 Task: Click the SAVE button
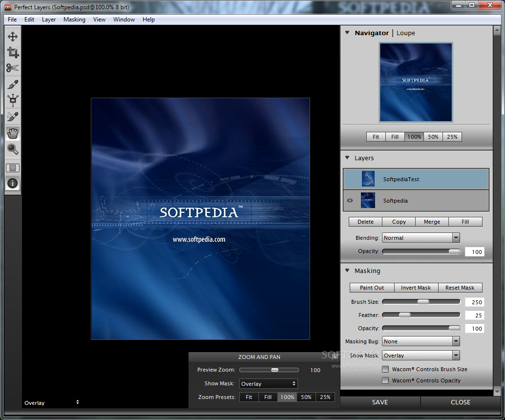pos(380,402)
